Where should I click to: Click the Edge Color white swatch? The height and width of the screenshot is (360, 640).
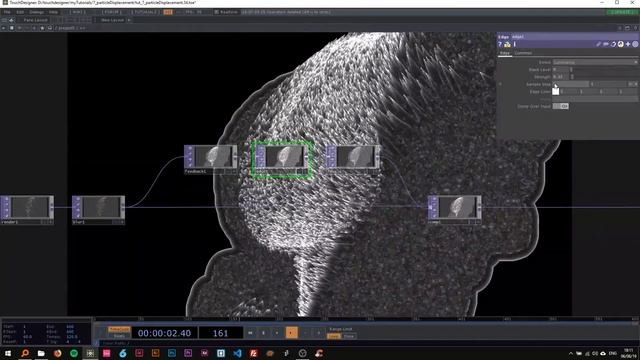pos(556,91)
